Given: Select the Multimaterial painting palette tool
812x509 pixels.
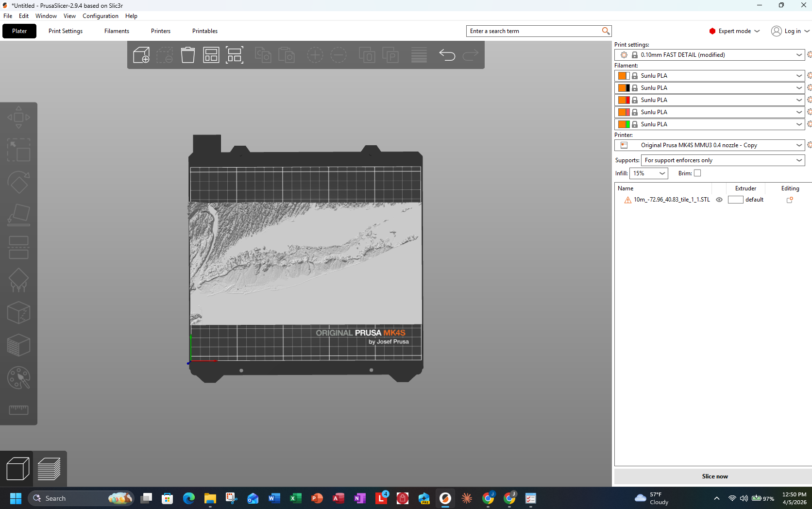Looking at the screenshot, I should point(18,377).
